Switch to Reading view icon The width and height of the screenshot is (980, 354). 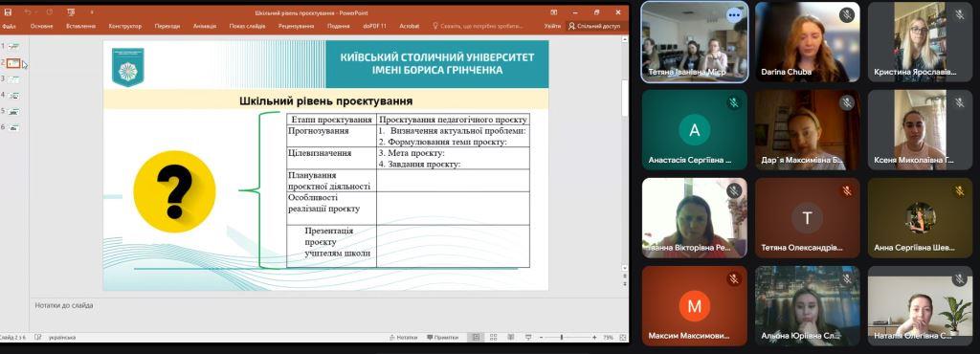point(511,337)
